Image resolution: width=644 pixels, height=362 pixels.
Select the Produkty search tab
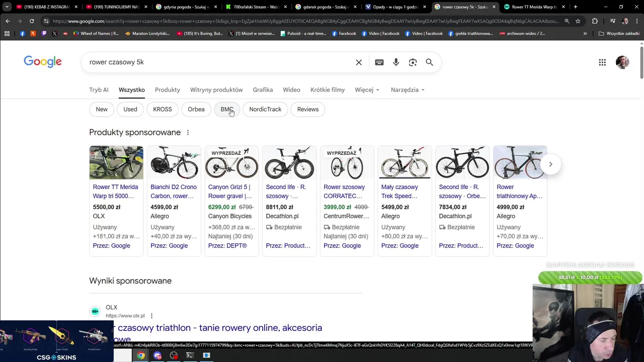168,90
